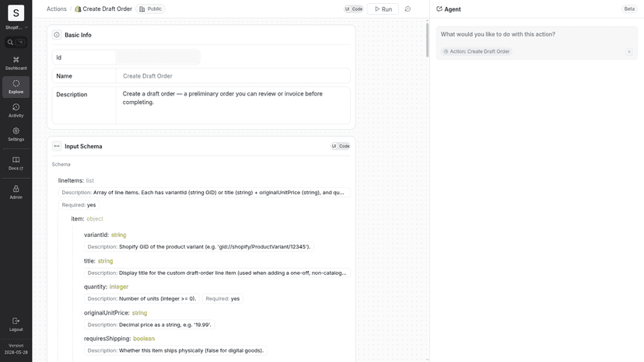Click the Basic Info section icon

pos(57,35)
